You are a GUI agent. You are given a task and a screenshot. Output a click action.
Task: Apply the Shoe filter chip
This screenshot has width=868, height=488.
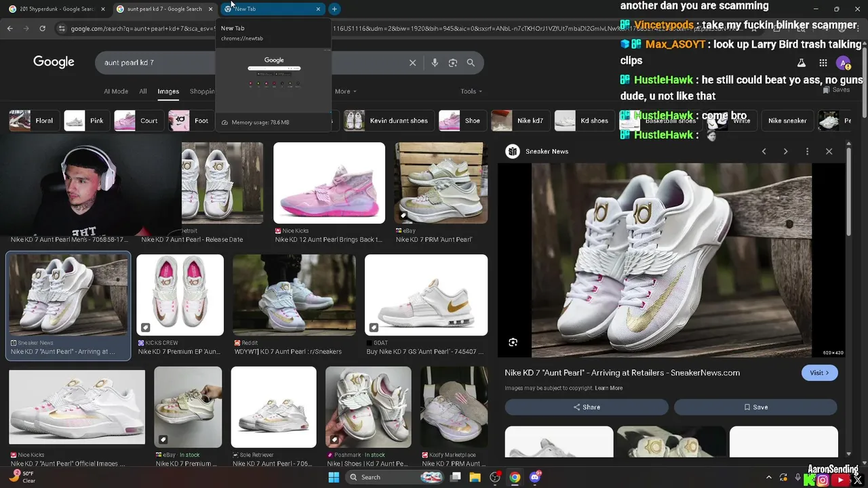[x=461, y=121]
